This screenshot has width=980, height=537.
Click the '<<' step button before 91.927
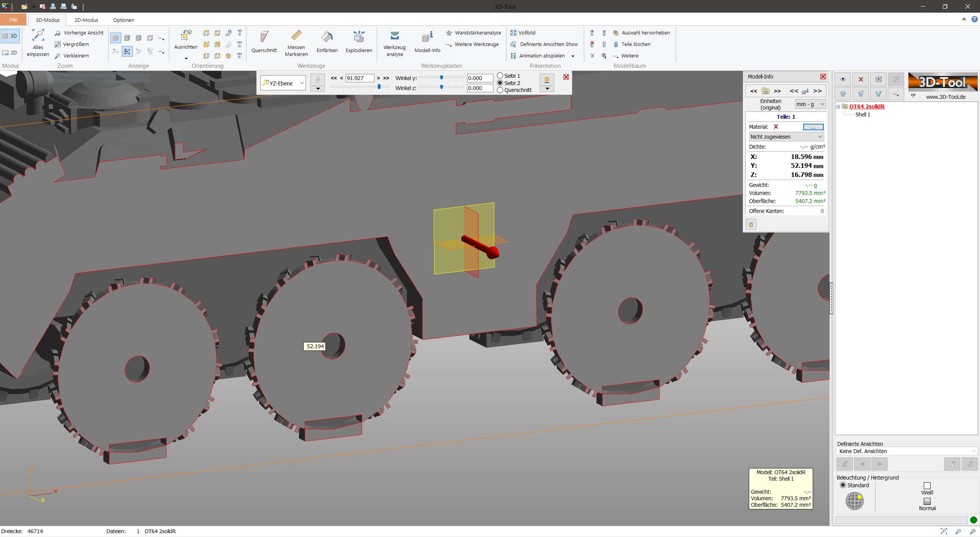(x=334, y=78)
